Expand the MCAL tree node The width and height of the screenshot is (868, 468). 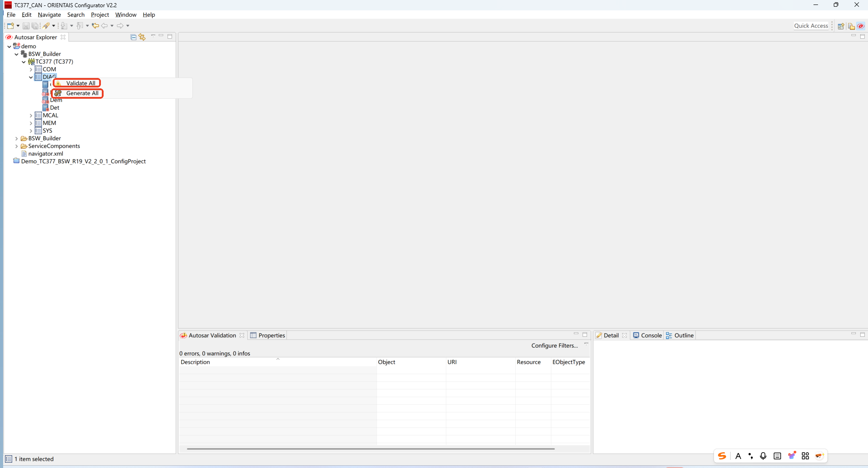(31, 115)
